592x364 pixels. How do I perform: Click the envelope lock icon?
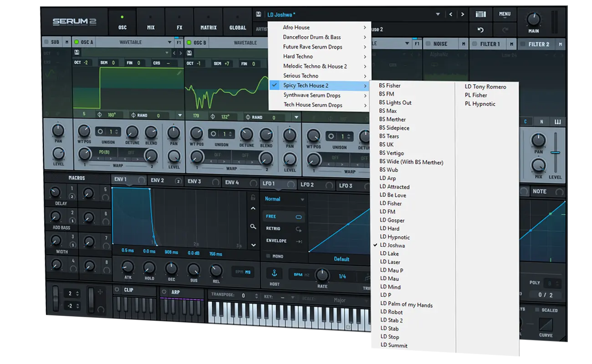(x=253, y=197)
